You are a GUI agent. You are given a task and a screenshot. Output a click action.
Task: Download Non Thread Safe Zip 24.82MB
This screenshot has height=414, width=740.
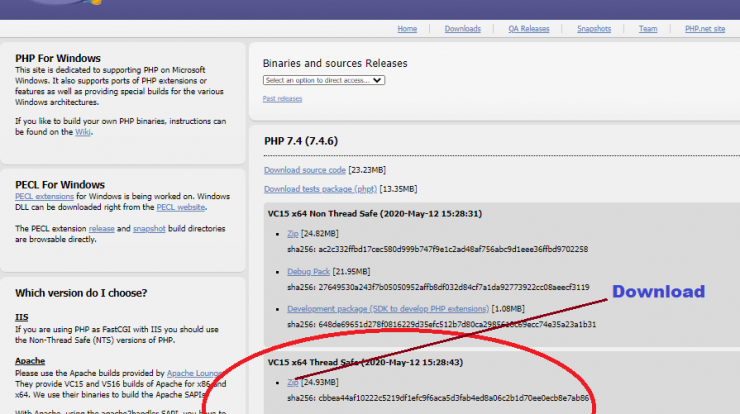(293, 234)
